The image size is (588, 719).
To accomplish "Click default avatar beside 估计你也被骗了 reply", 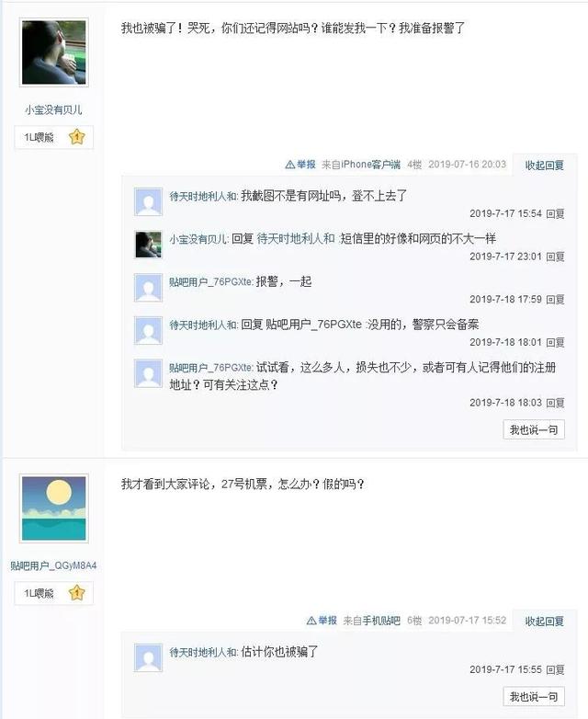I will pos(148,657).
